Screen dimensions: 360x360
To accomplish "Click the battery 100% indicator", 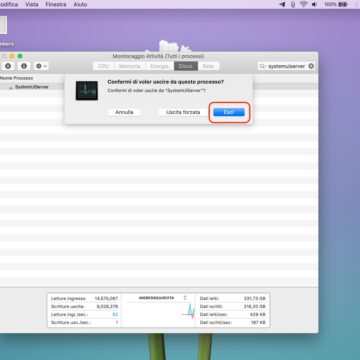I will (x=336, y=4).
